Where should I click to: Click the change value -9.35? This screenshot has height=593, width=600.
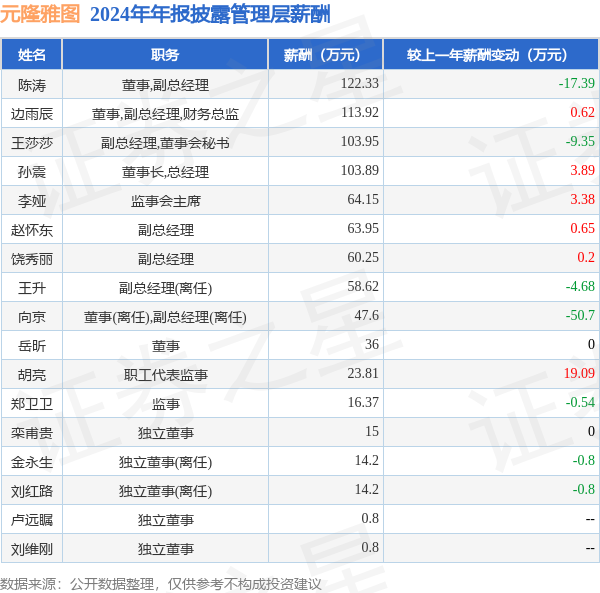click(x=580, y=142)
